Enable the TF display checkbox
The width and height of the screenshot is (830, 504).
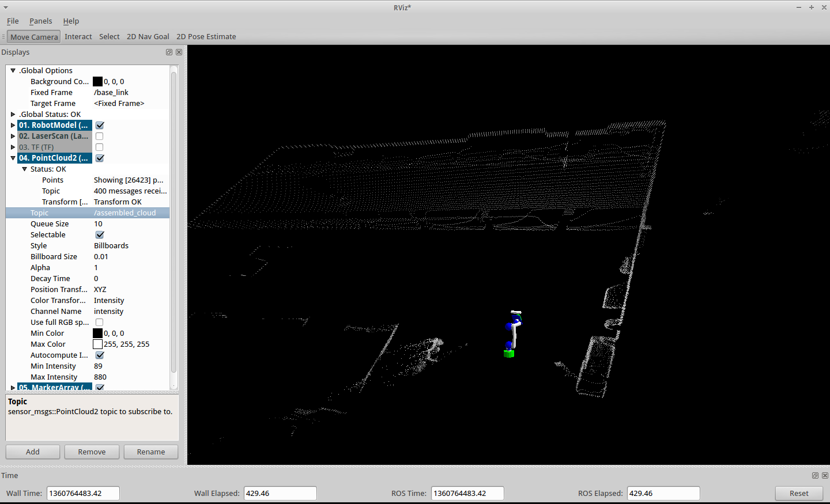click(x=100, y=147)
